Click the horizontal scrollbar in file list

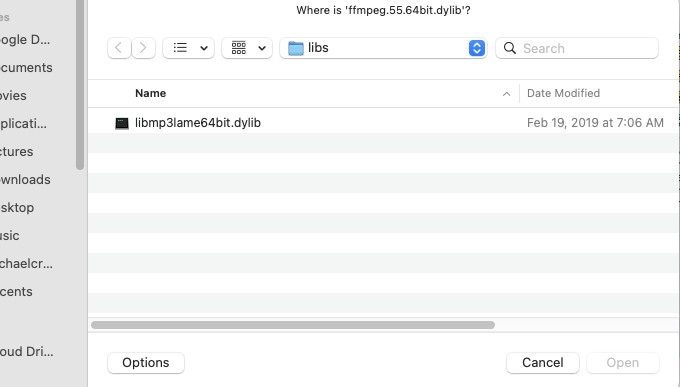point(293,325)
